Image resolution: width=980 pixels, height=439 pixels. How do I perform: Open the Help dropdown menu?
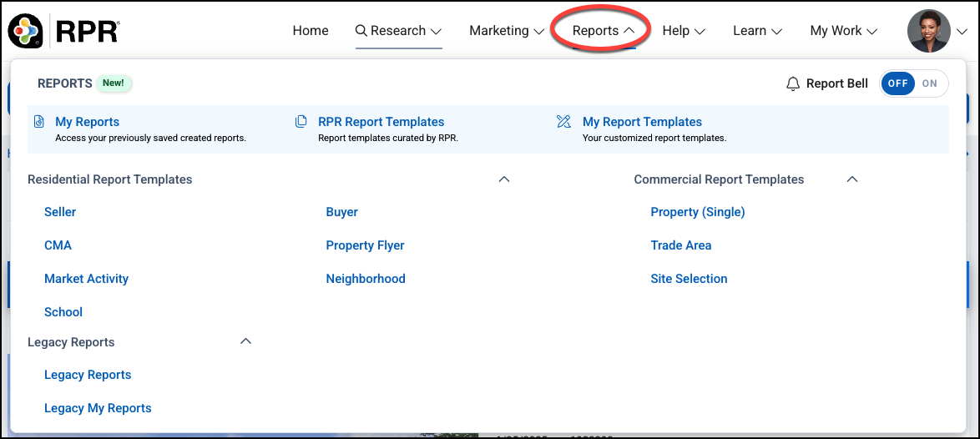click(684, 31)
